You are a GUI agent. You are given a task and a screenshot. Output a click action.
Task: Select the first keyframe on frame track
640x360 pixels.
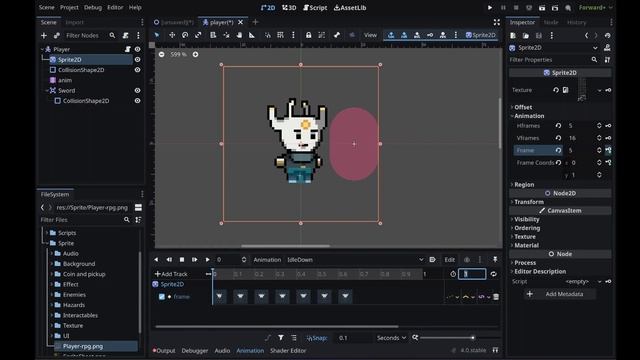point(219,296)
